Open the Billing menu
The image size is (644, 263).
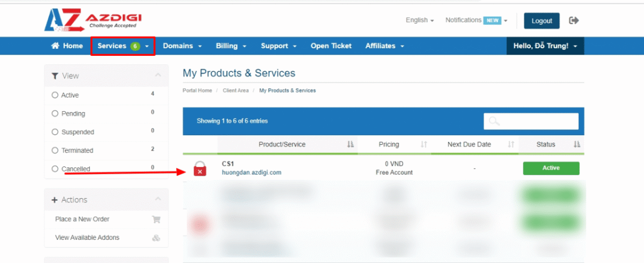click(231, 46)
